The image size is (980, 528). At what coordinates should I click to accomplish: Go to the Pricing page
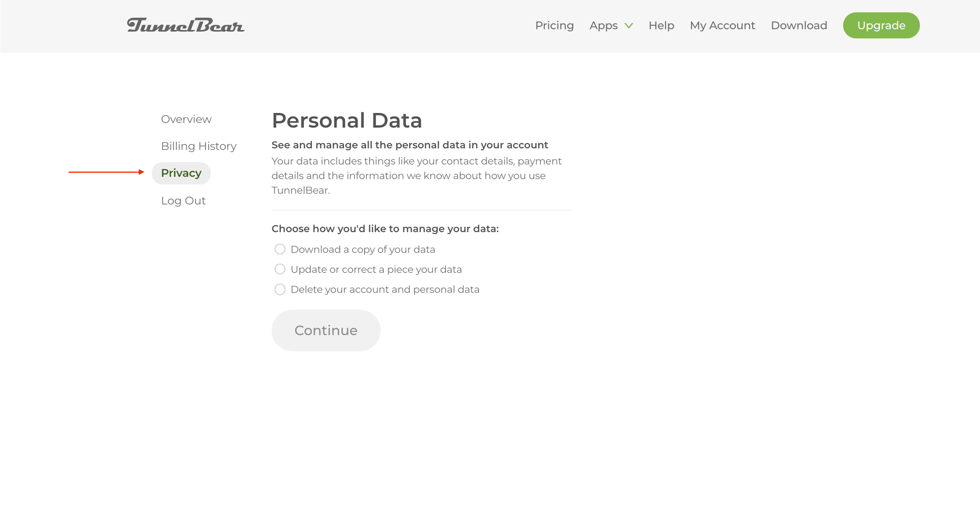tap(554, 26)
